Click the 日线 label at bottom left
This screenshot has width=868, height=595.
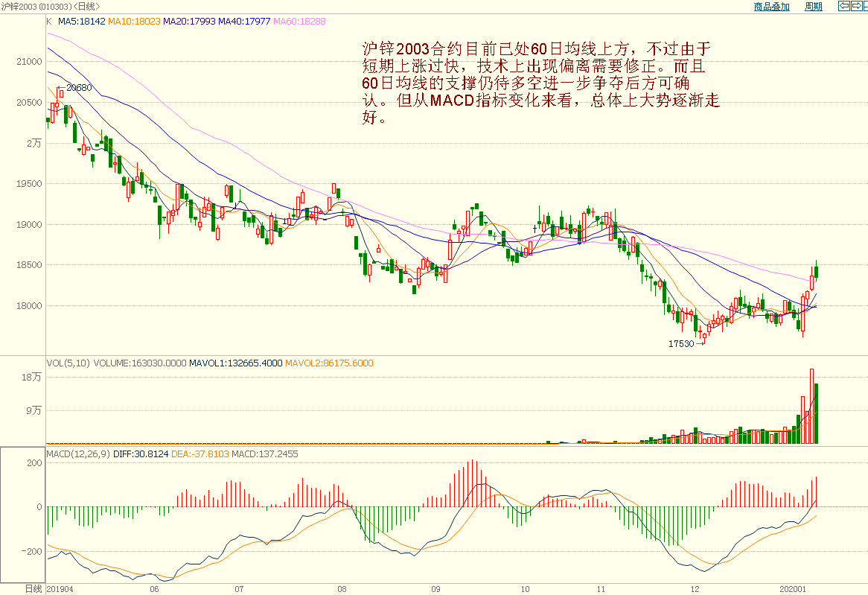pos(33,588)
